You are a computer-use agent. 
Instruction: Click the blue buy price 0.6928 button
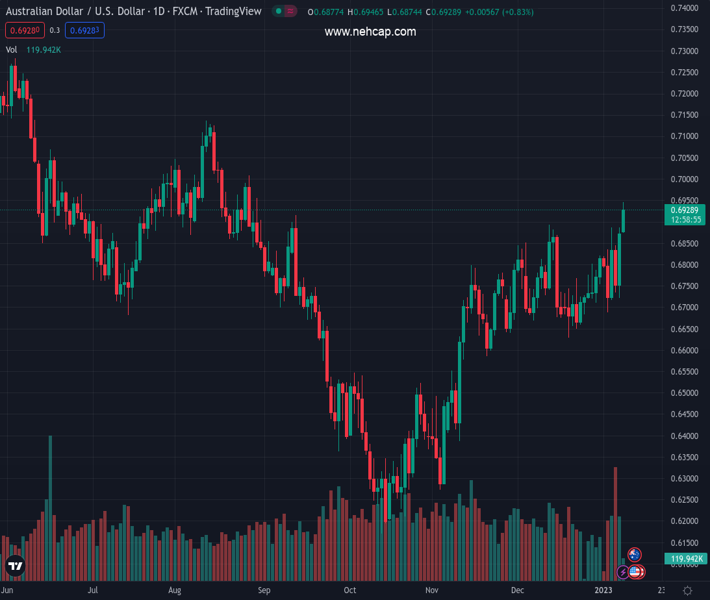[85, 31]
